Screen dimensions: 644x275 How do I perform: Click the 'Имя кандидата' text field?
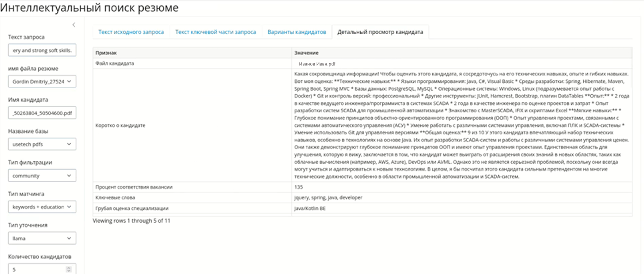click(42, 113)
